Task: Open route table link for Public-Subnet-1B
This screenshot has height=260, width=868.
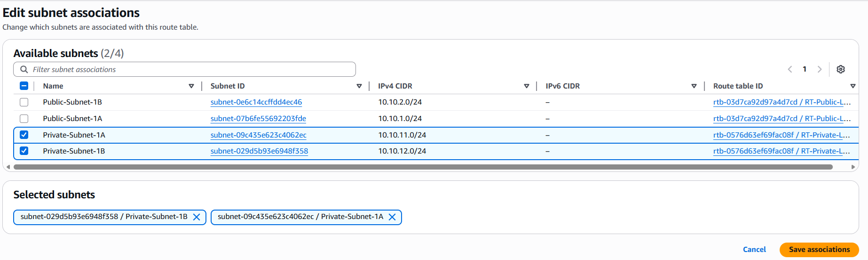Action: [x=782, y=102]
